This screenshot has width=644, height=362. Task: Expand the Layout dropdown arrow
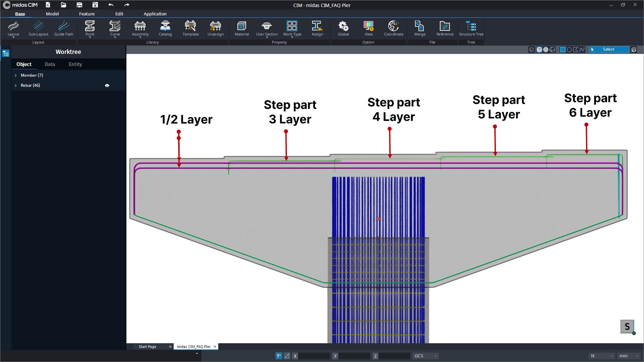click(x=13, y=37)
